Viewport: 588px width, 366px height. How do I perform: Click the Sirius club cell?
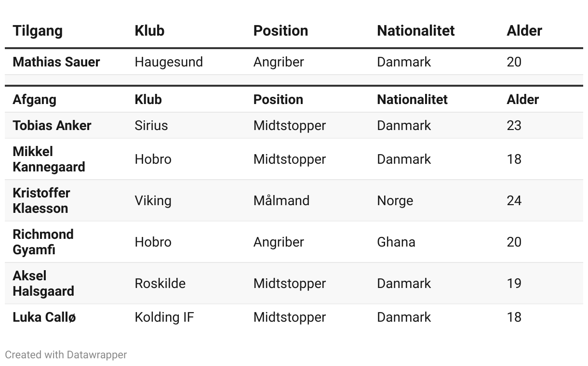(151, 125)
